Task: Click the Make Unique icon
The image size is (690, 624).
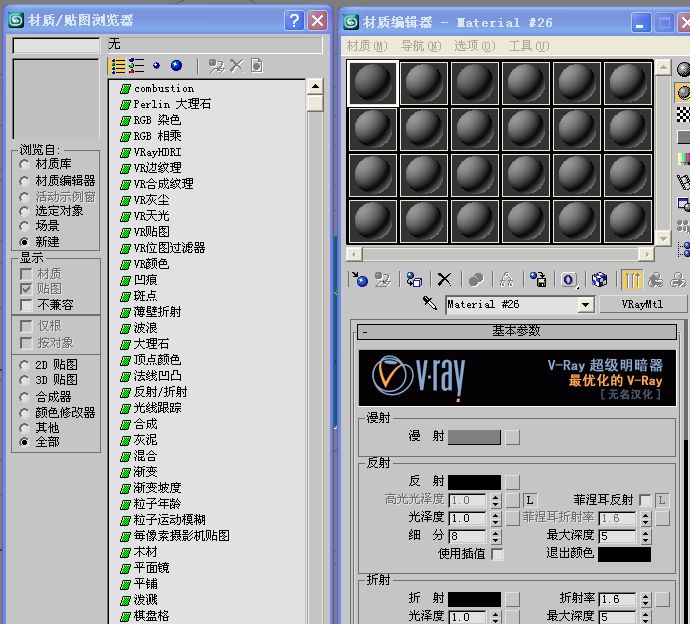Action: [x=506, y=279]
